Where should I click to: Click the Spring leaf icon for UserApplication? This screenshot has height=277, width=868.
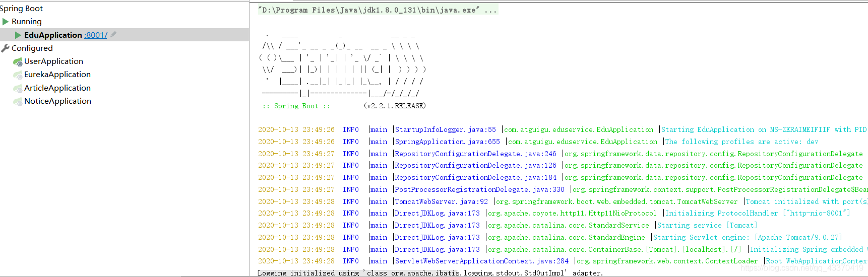coord(18,62)
